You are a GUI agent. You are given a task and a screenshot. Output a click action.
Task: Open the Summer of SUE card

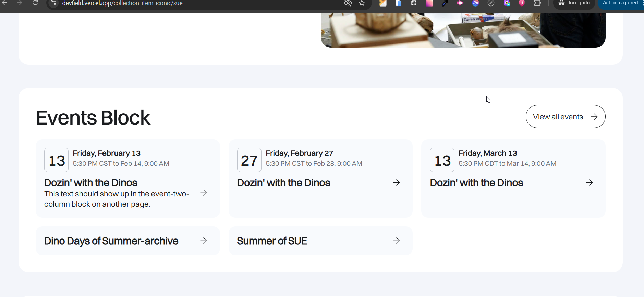(272, 241)
